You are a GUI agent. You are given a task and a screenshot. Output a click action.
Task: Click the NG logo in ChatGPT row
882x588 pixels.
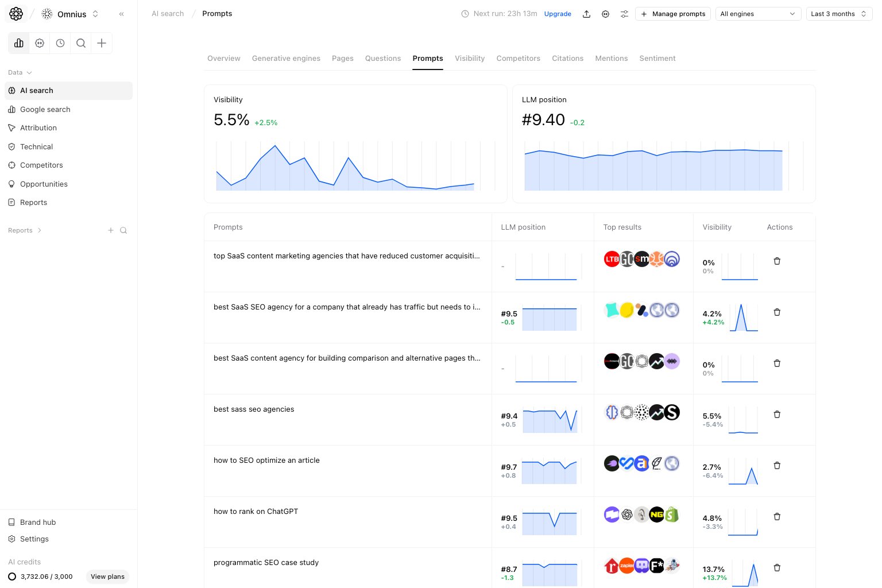click(656, 514)
